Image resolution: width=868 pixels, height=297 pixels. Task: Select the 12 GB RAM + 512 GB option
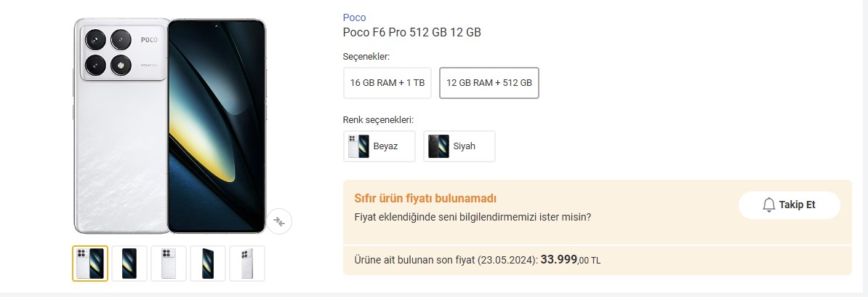coord(489,83)
